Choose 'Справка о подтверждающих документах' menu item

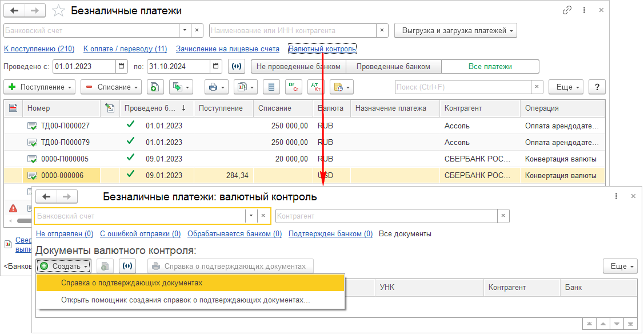[131, 283]
